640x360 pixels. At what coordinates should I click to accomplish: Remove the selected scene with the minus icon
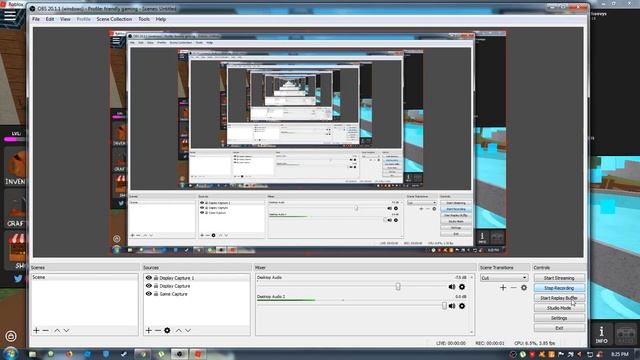pos(46,330)
